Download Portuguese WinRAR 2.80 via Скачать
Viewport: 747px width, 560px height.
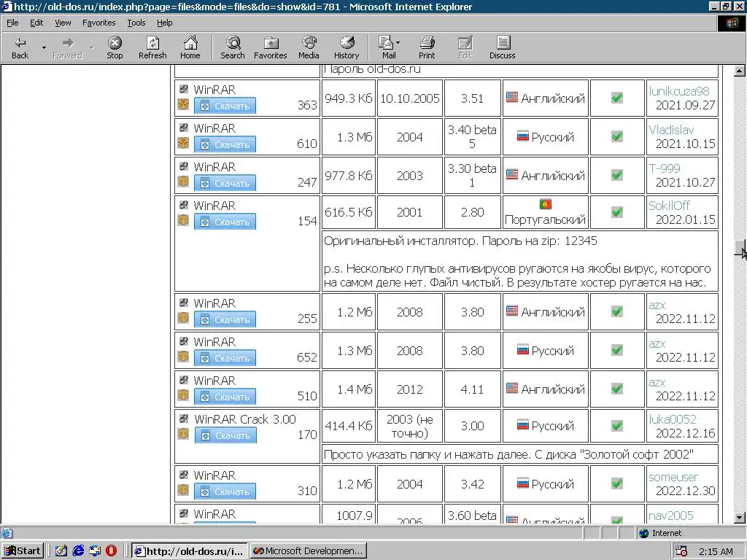click(x=225, y=222)
